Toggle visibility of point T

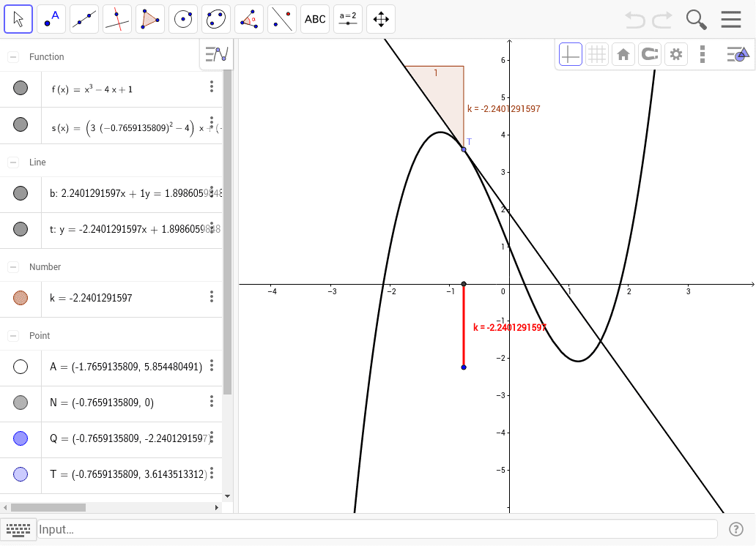pyautogui.click(x=21, y=474)
